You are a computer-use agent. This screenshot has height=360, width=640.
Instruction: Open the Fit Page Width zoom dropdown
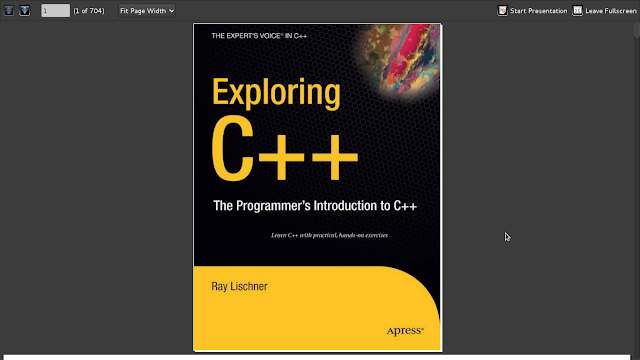[x=147, y=11]
